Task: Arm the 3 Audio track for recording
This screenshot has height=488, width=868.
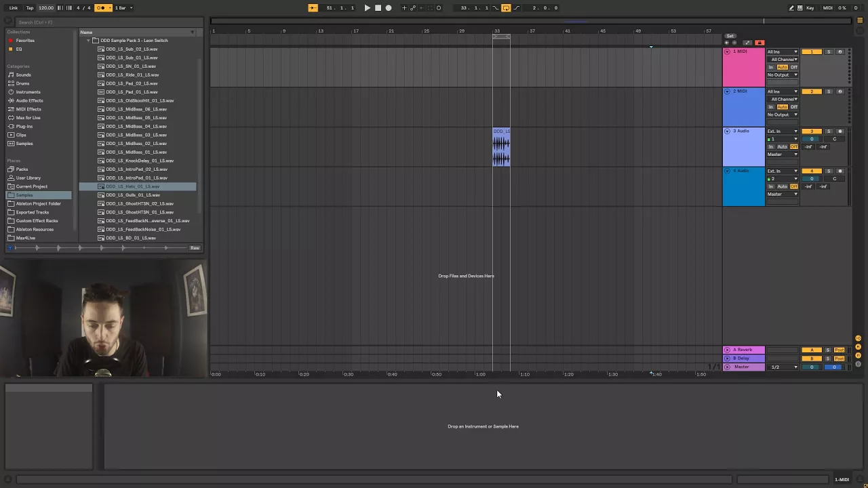Action: [840, 131]
